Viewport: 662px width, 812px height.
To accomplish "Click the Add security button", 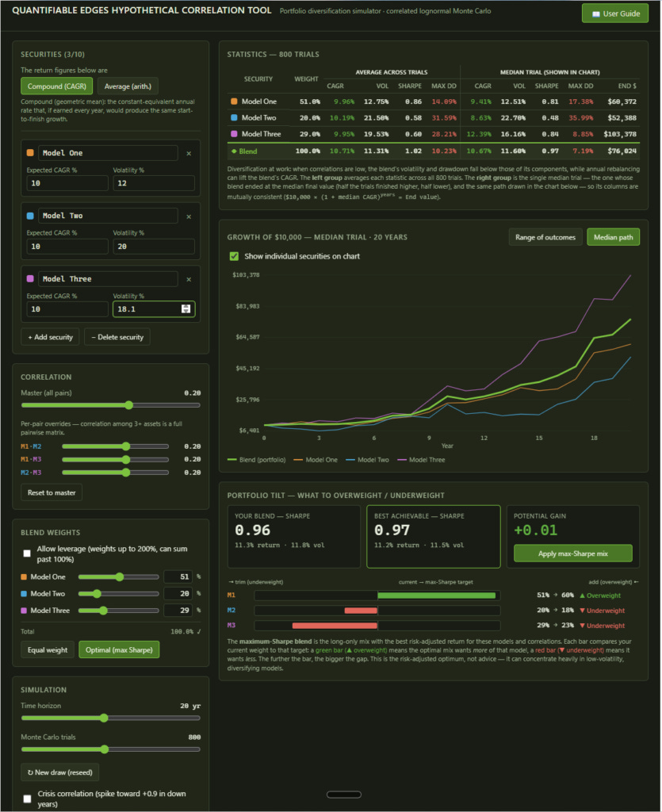I will pos(50,337).
